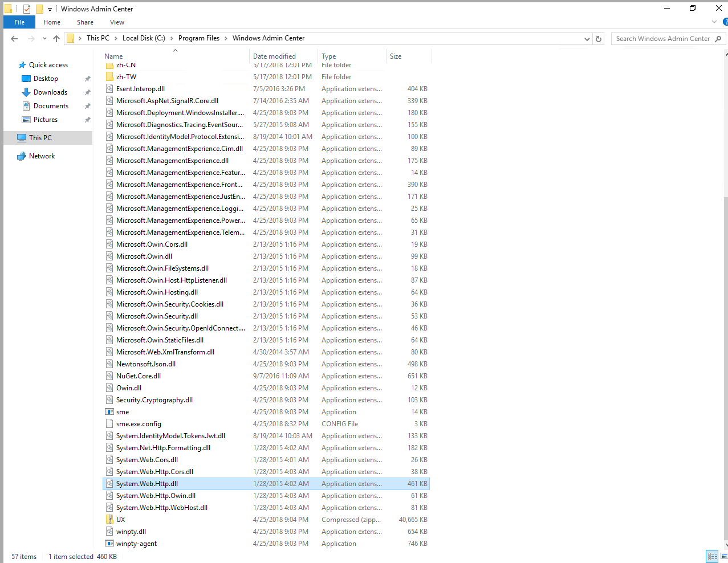Expand the dropdown arrow after Program Files breadcrumb
Image resolution: width=728 pixels, height=563 pixels.
pos(226,38)
